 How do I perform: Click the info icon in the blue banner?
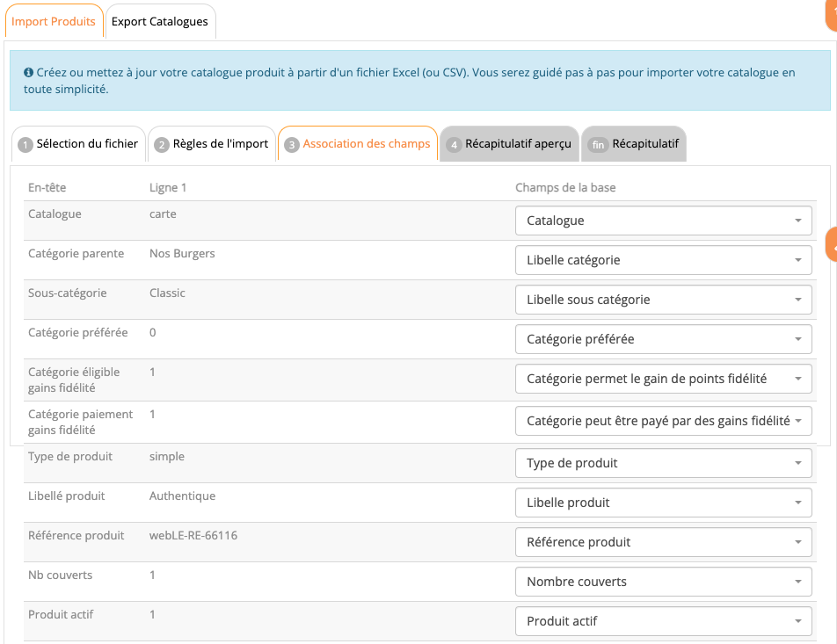click(x=29, y=73)
